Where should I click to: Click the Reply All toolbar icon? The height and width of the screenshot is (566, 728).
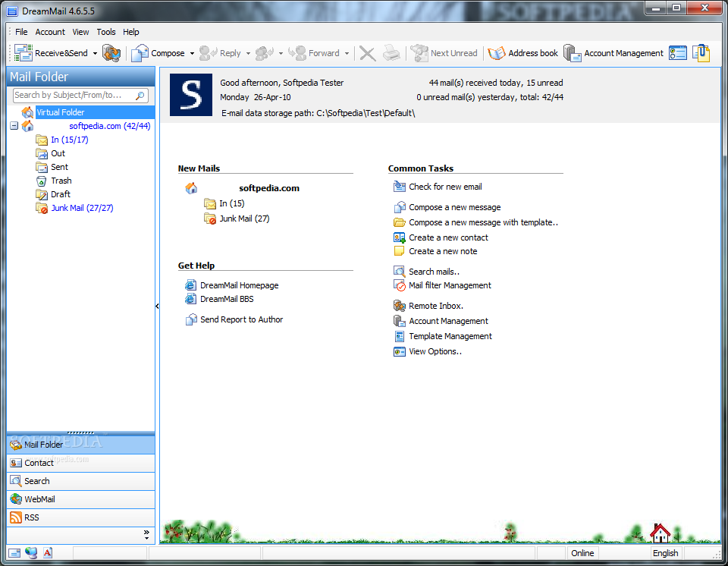pyautogui.click(x=265, y=53)
